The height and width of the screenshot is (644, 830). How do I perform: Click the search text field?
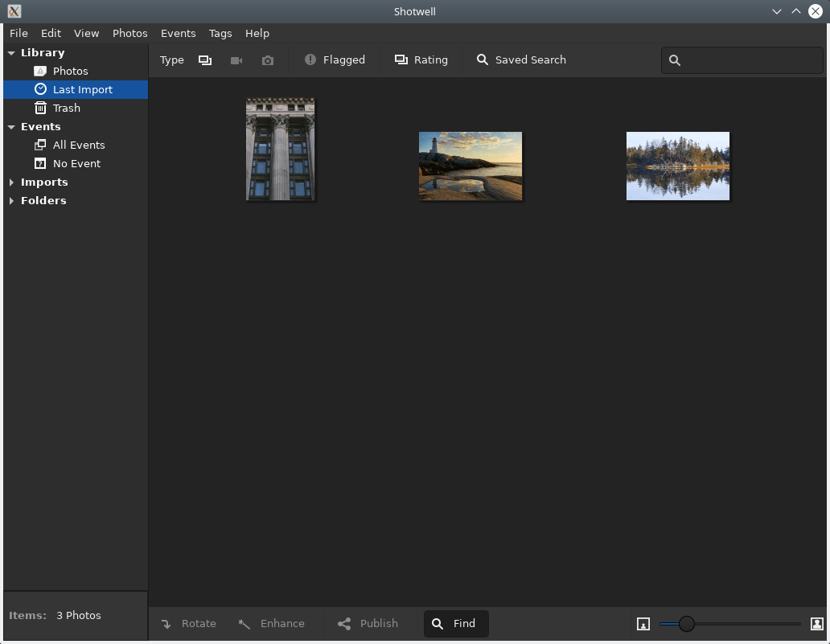point(742,60)
